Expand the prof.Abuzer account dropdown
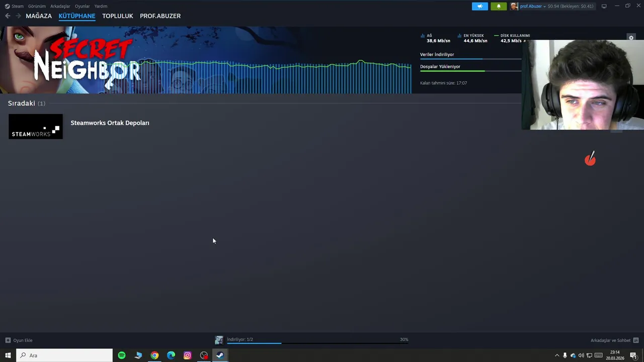The width and height of the screenshot is (644, 362). click(x=545, y=7)
